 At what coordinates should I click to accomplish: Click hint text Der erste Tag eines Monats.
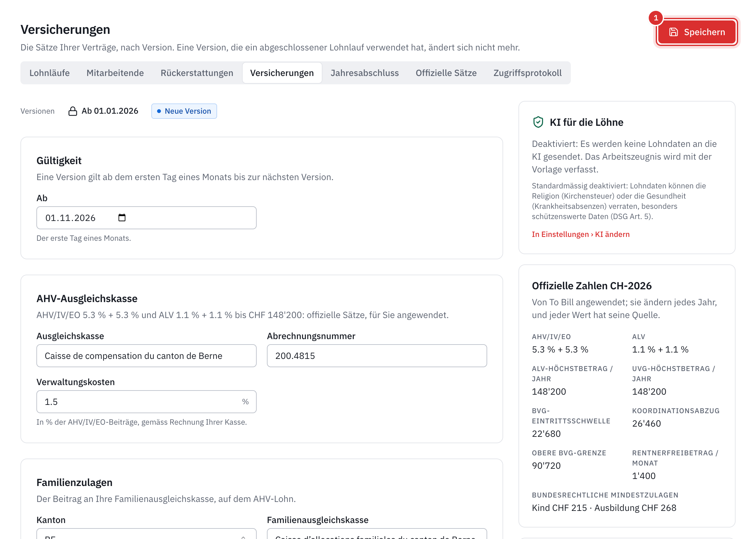pyautogui.click(x=84, y=238)
